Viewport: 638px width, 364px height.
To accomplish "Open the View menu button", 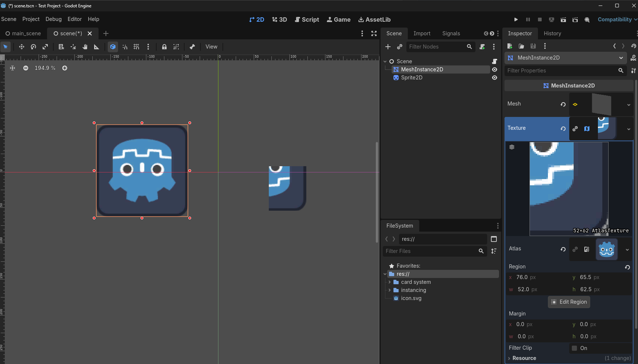I will click(211, 47).
